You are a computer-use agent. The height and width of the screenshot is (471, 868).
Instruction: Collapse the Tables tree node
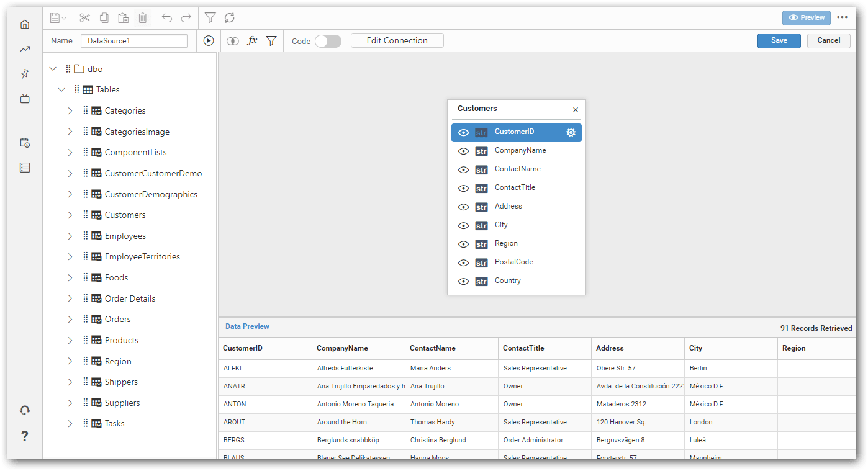[x=61, y=89]
